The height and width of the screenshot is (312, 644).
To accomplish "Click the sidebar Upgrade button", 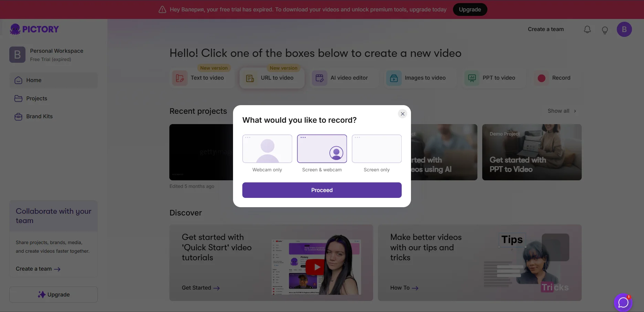I will pyautogui.click(x=53, y=295).
